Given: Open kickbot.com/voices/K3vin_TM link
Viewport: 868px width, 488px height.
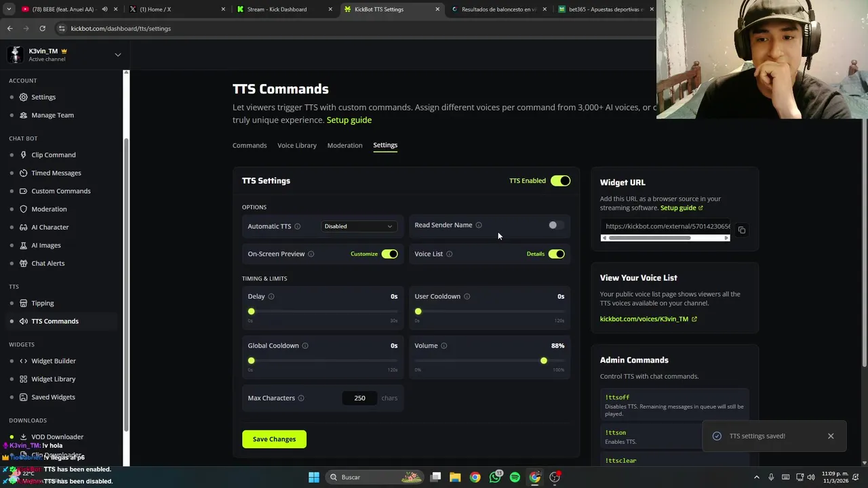Looking at the screenshot, I should (648, 319).
